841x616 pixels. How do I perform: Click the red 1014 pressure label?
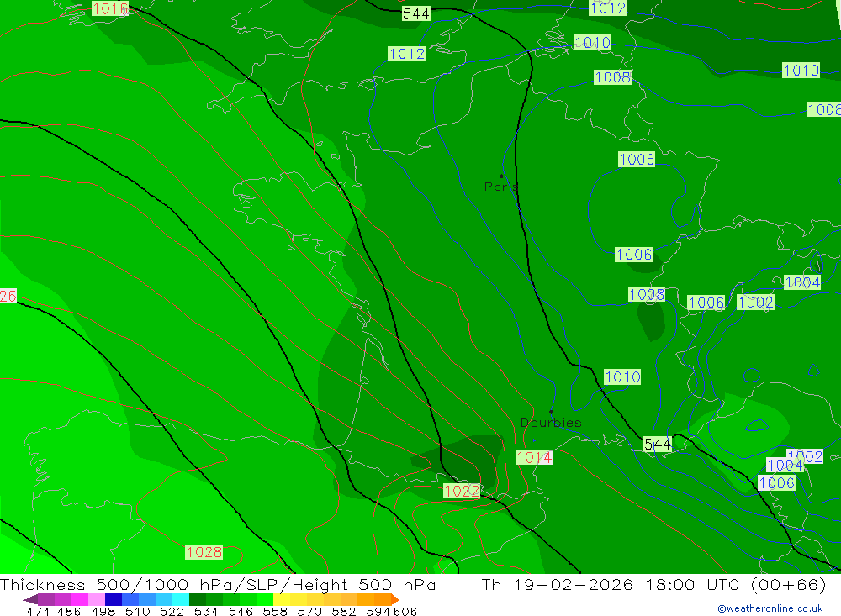point(534,457)
